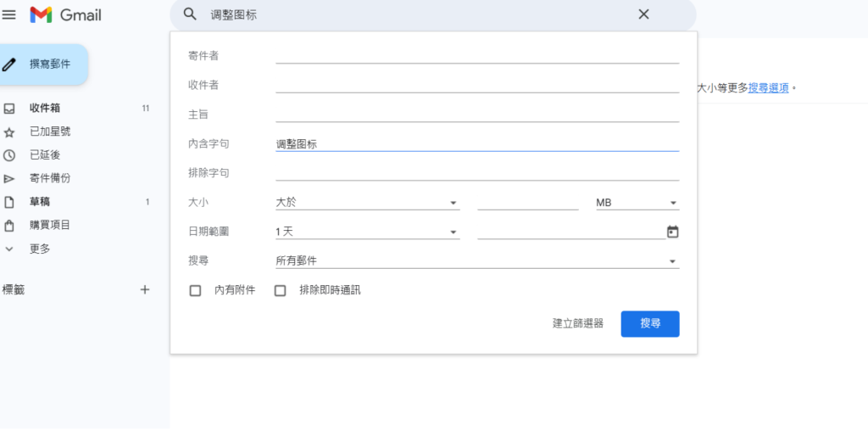868x431 pixels.
Task: Click the 收件者 input field
Action: coord(477,86)
